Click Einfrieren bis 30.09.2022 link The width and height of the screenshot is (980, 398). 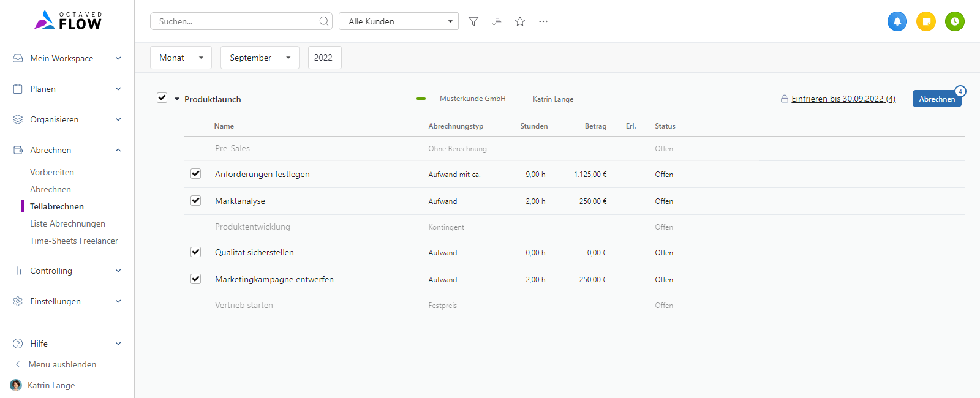(x=843, y=99)
